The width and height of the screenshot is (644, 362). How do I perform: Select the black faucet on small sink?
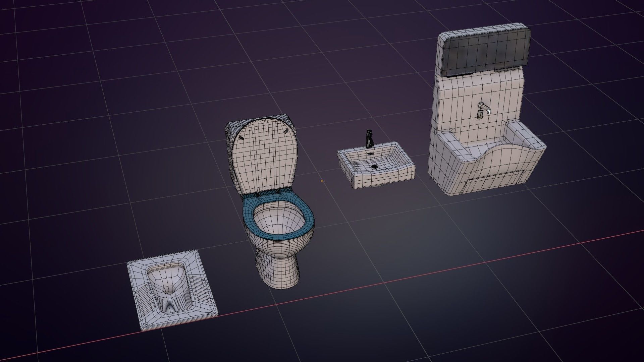tap(369, 139)
